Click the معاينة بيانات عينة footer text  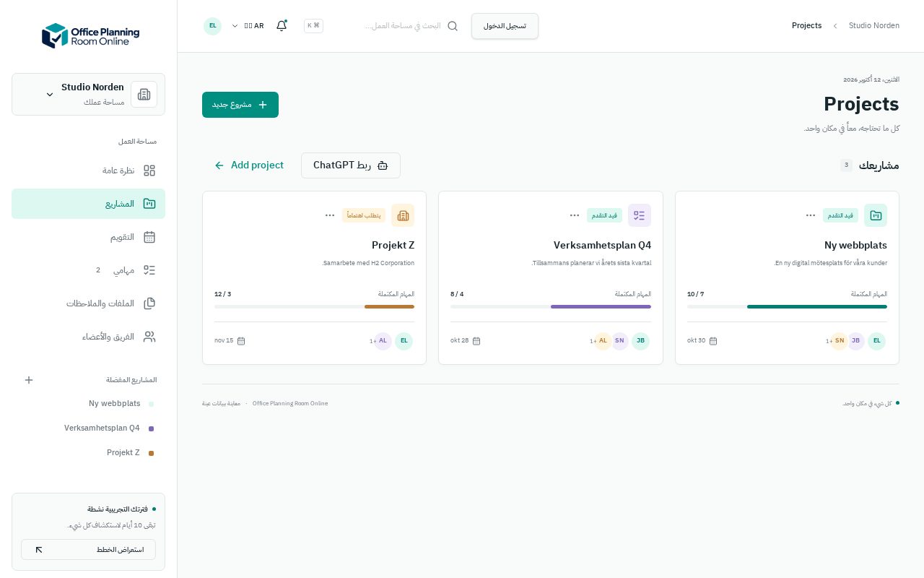221,404
